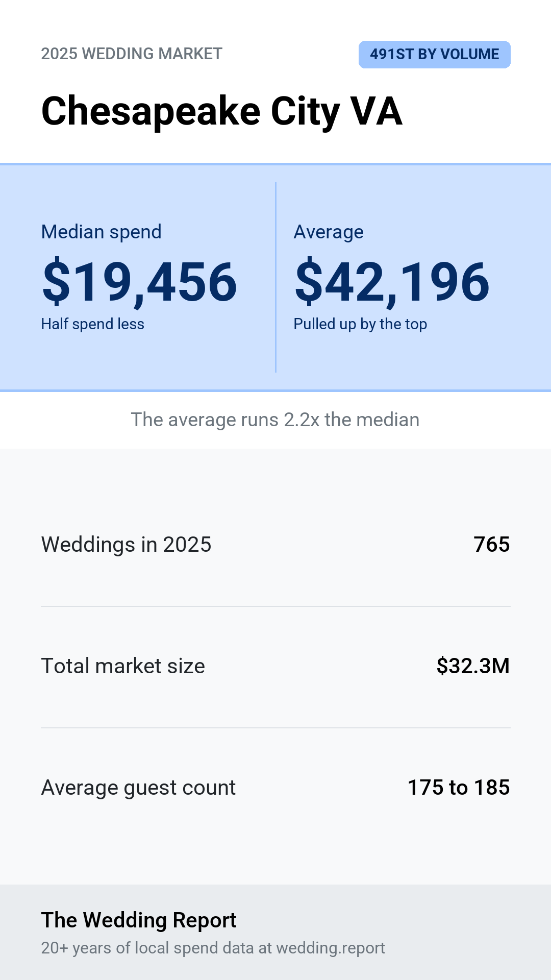Select the Total market size row label
The image size is (551, 980).
(123, 666)
